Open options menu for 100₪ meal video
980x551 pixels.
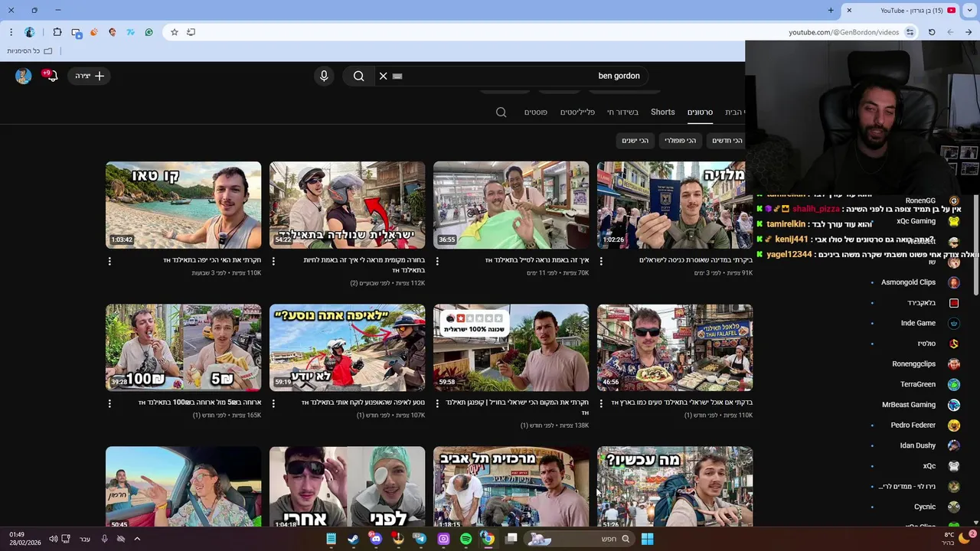coord(109,403)
